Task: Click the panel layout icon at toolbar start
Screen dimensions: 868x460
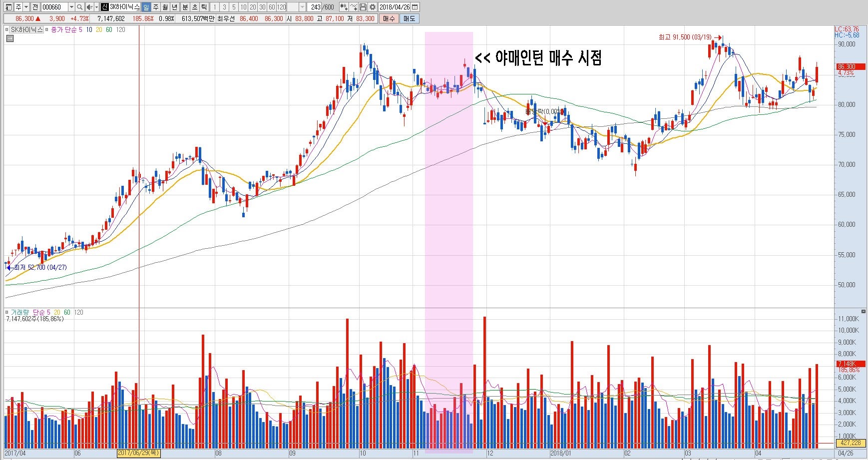Action: tap(8, 7)
